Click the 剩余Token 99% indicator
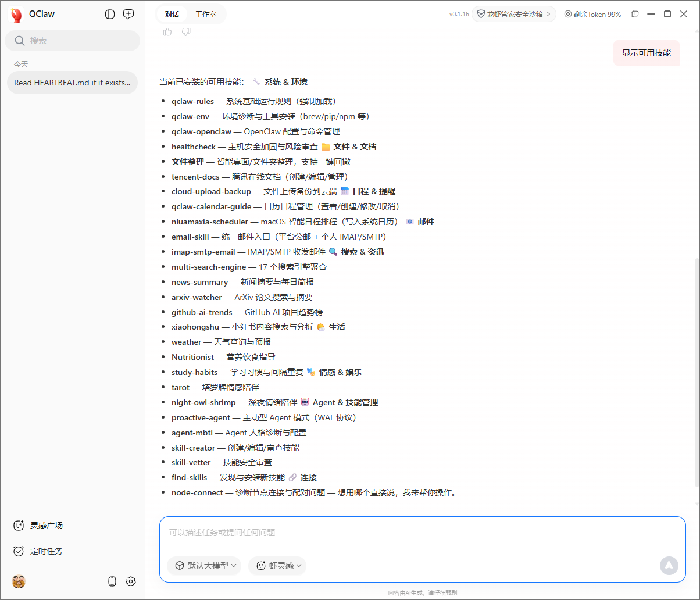 tap(592, 14)
